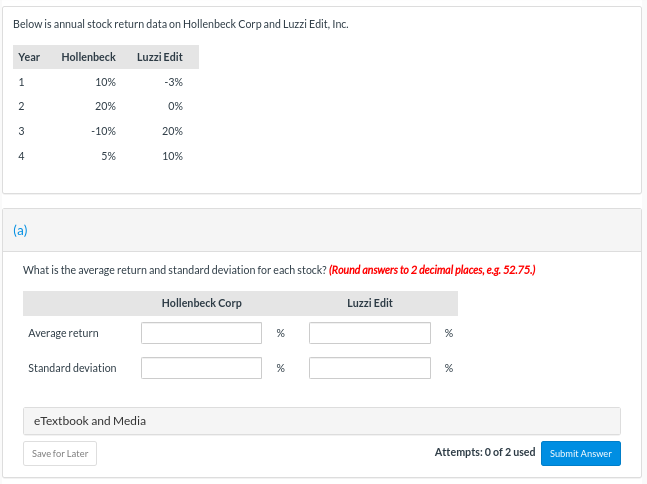Viewport: 647px width, 484px height.
Task: Click the Standard deviation row label
Action: tap(72, 368)
